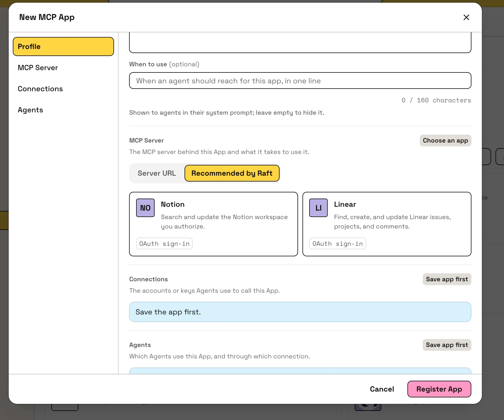Select the Recommended by Raft option
The height and width of the screenshot is (420, 504).
coord(232,173)
